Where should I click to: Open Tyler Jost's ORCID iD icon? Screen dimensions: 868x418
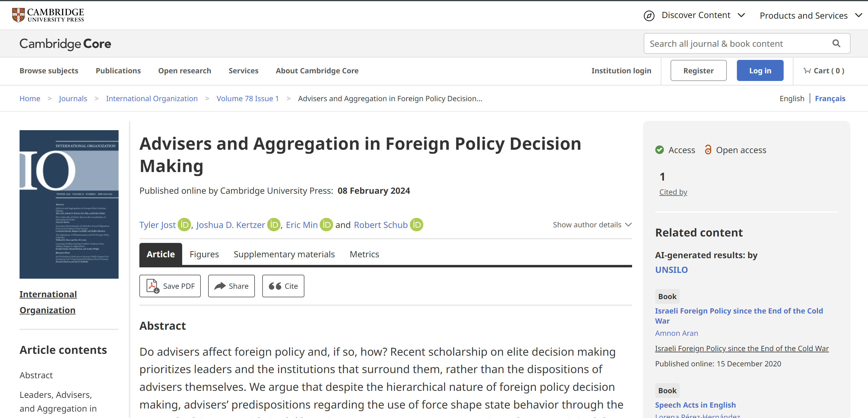pyautogui.click(x=184, y=225)
